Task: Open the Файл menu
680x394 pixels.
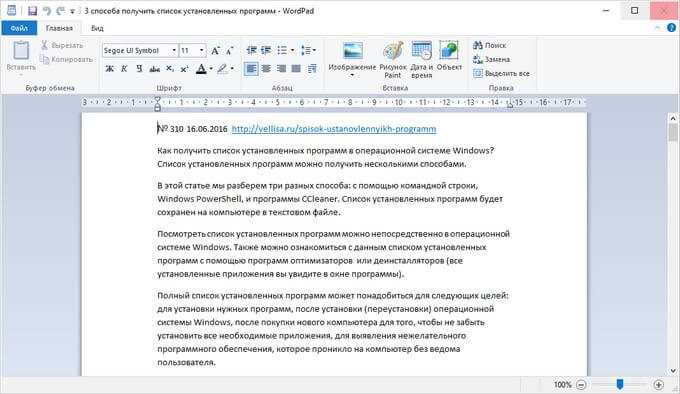Action: (x=19, y=28)
